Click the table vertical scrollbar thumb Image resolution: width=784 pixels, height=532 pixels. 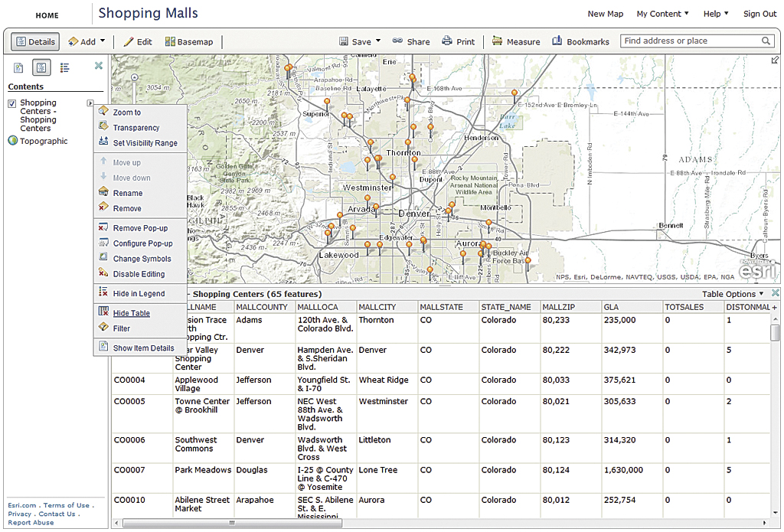click(775, 333)
